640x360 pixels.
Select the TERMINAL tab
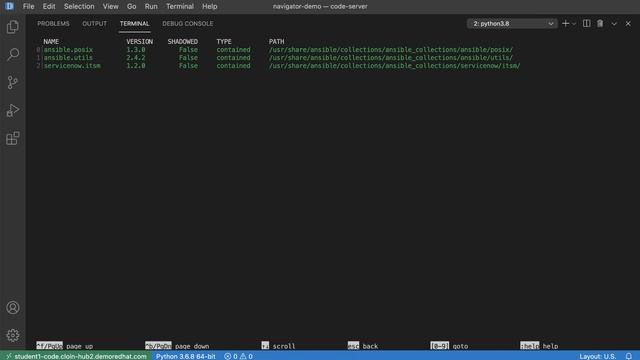(134, 24)
